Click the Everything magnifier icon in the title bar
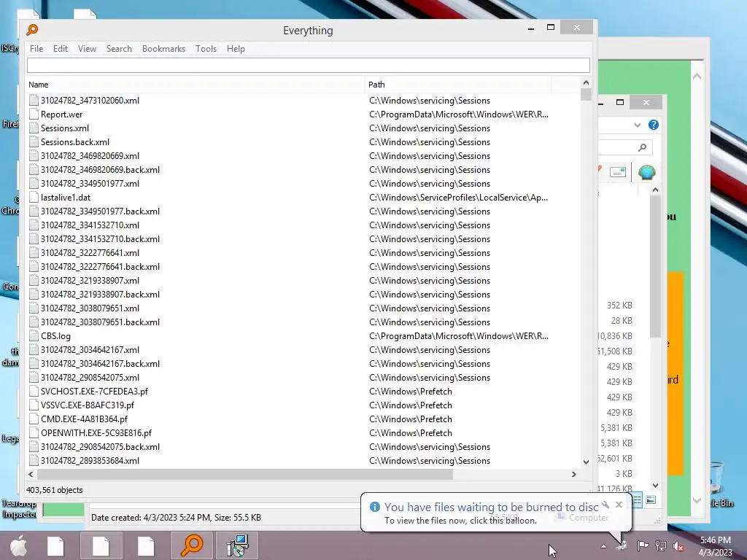The image size is (747, 560). tap(32, 30)
